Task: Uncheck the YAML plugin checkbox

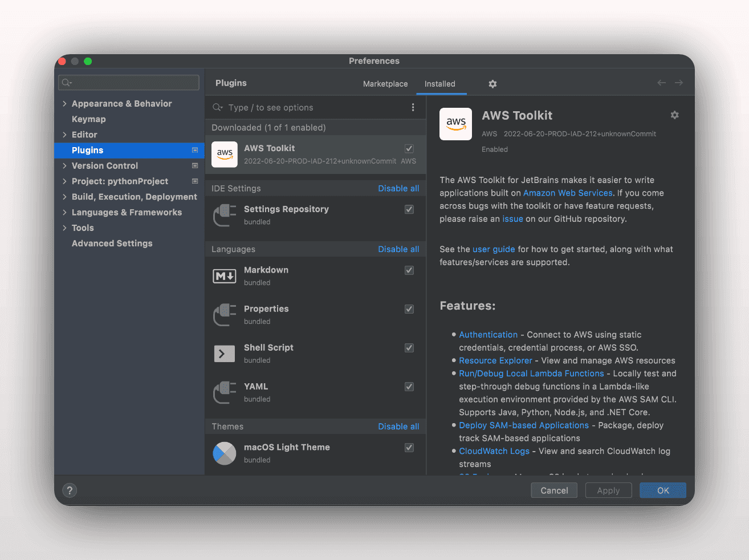Action: click(409, 387)
